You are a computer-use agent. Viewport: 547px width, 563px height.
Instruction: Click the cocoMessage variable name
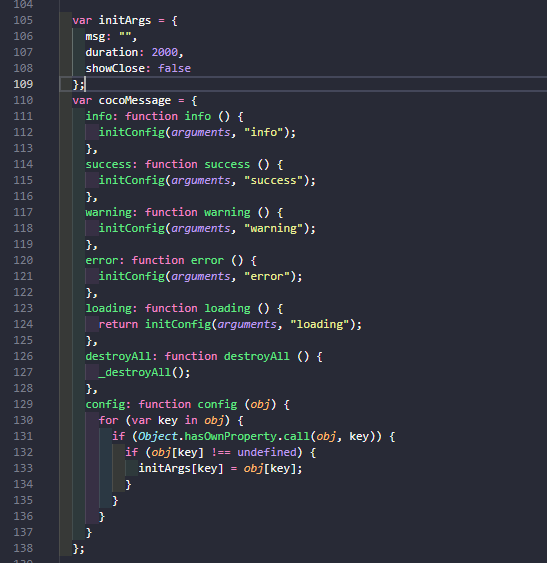[135, 100]
